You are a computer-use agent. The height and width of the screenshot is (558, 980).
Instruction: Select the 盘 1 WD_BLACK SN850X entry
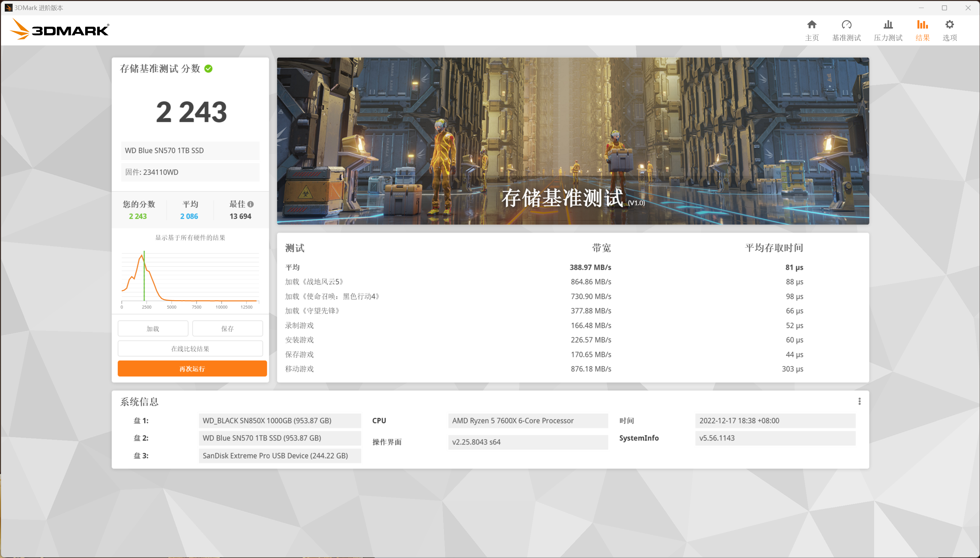click(x=279, y=420)
